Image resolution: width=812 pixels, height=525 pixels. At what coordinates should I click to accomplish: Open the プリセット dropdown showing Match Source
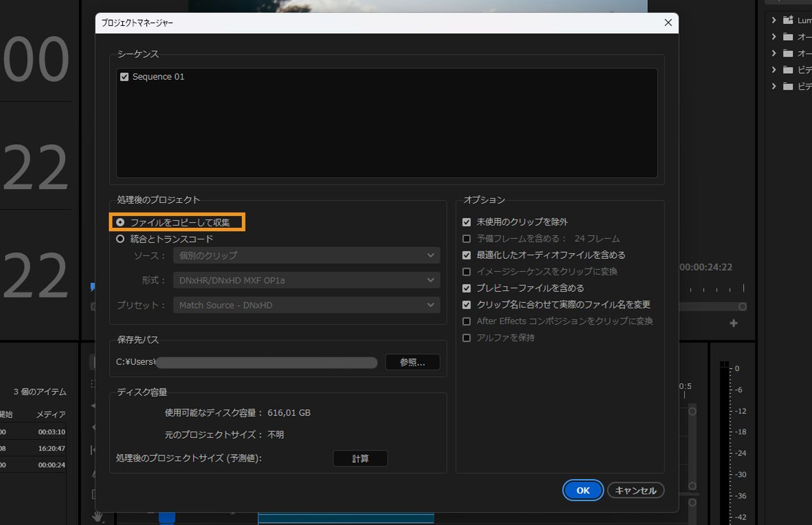click(x=306, y=305)
